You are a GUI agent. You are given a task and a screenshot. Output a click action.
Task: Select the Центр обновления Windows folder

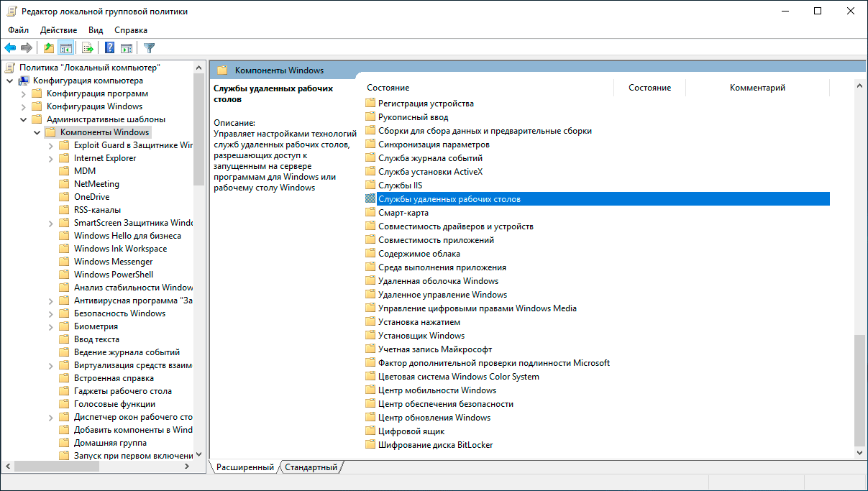434,418
